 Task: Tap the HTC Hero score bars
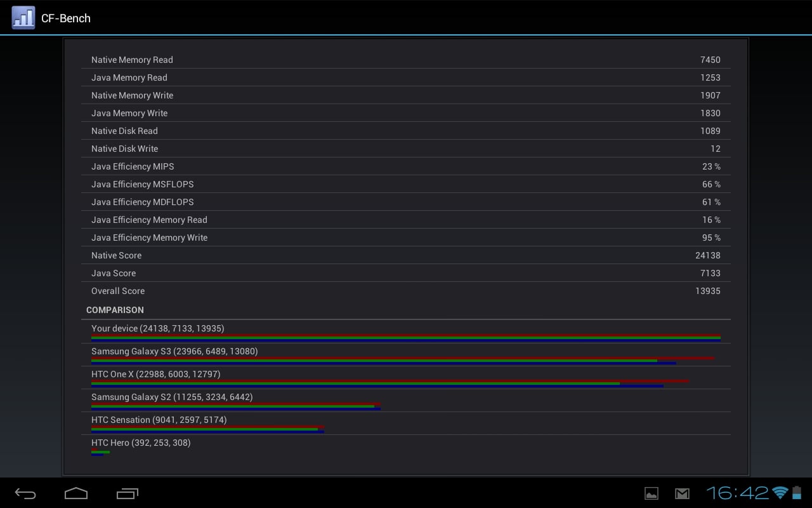pos(100,452)
